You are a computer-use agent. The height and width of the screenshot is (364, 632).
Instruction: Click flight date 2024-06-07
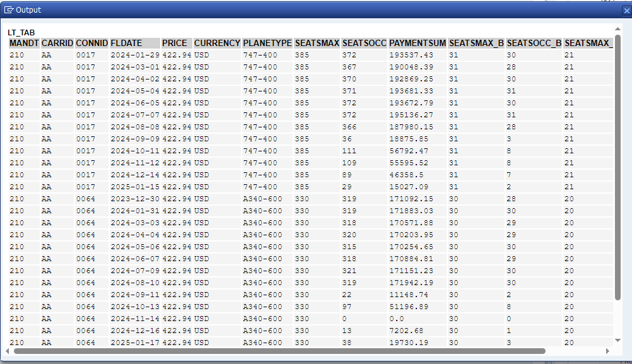click(x=135, y=259)
